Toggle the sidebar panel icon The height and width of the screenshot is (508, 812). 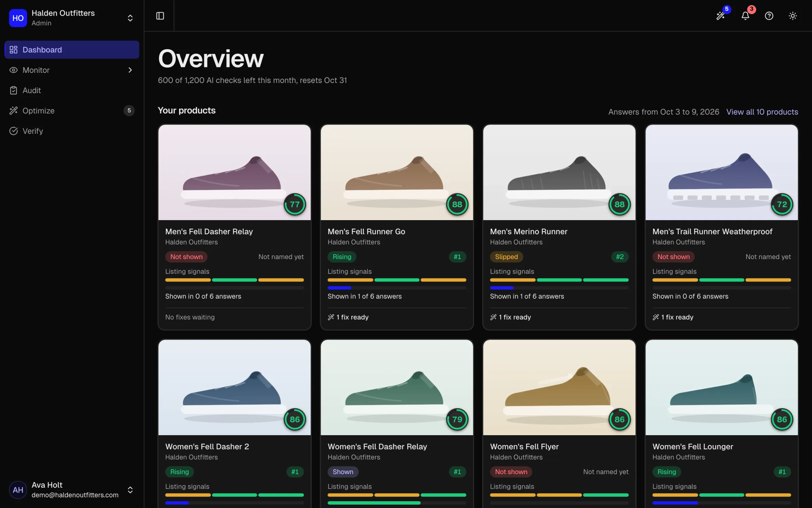(160, 16)
